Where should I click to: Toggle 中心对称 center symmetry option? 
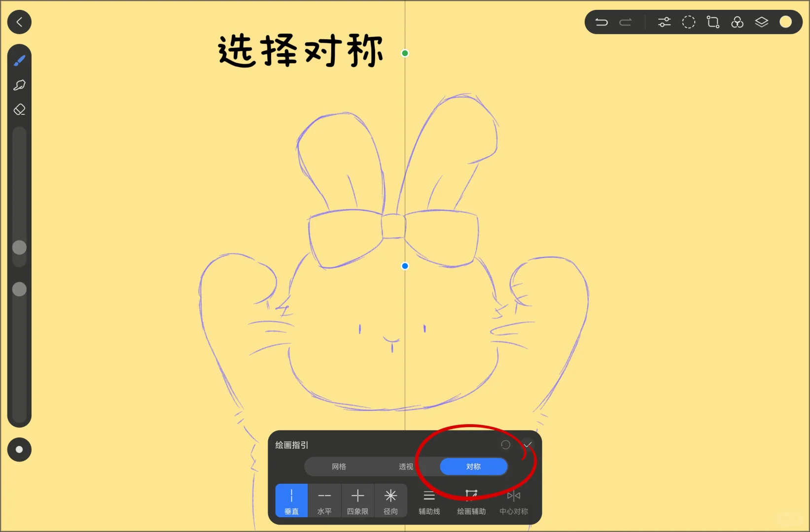click(x=513, y=500)
